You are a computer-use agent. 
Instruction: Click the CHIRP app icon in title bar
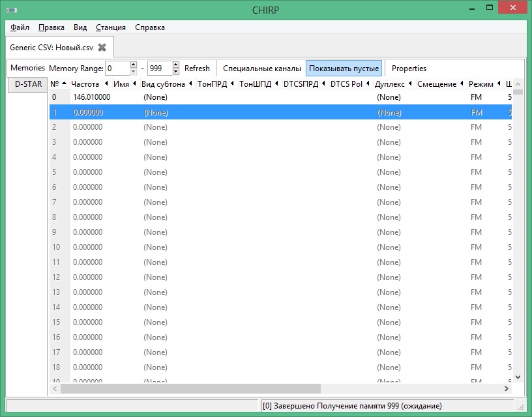coord(12,10)
